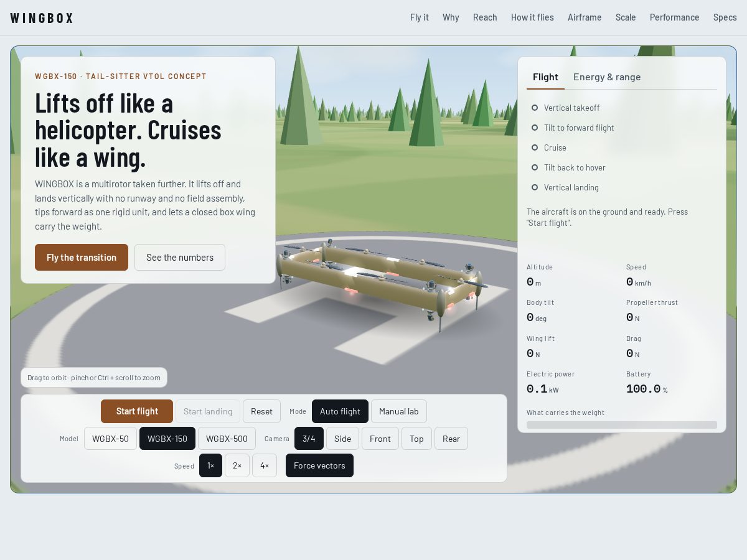Set simulation speed to 1×
Image resolution: width=747 pixels, height=560 pixels.
tap(210, 465)
